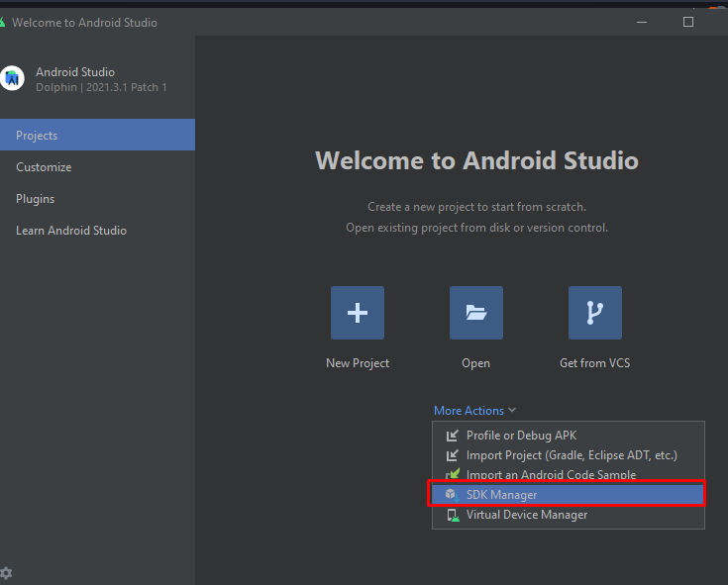Click the Open folder icon
728x585 pixels.
[476, 313]
